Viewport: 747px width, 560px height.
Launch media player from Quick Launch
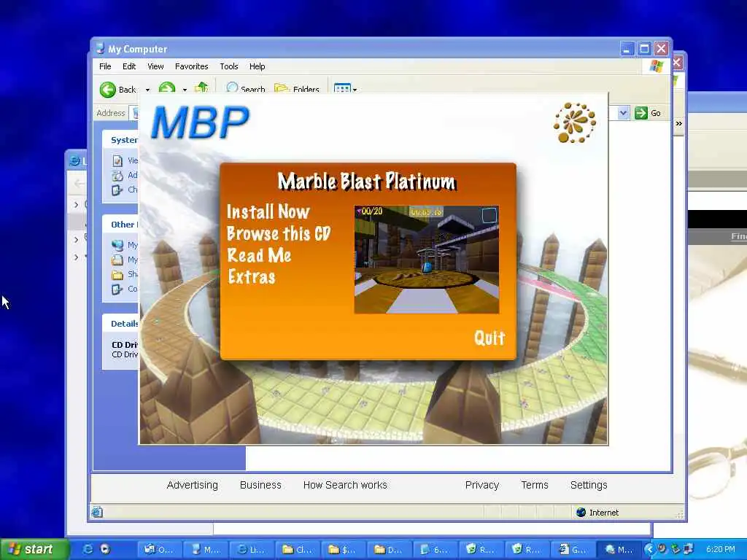click(105, 550)
